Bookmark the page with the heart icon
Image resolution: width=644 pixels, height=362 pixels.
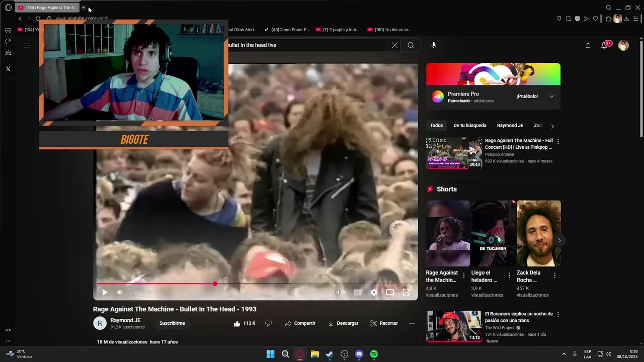[595, 19]
